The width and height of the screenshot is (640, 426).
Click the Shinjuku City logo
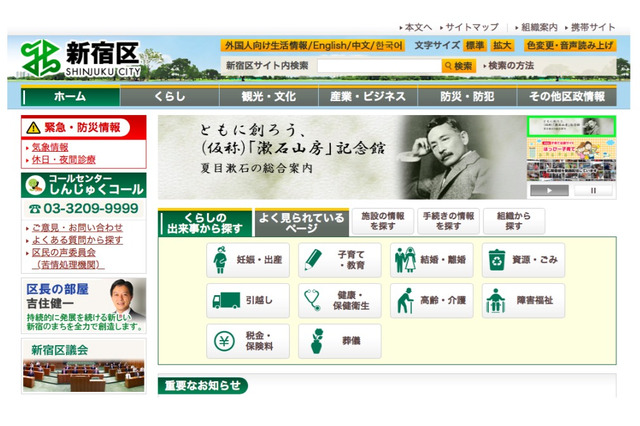80,58
